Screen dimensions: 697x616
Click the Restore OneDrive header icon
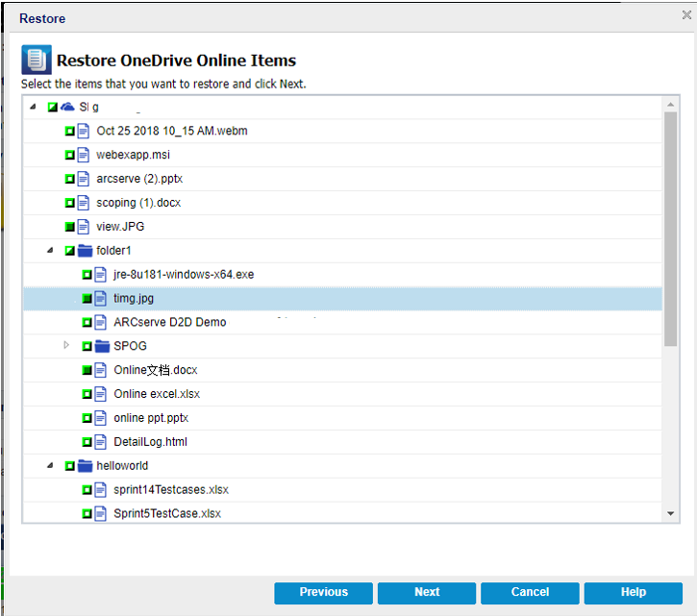pyautogui.click(x=36, y=61)
